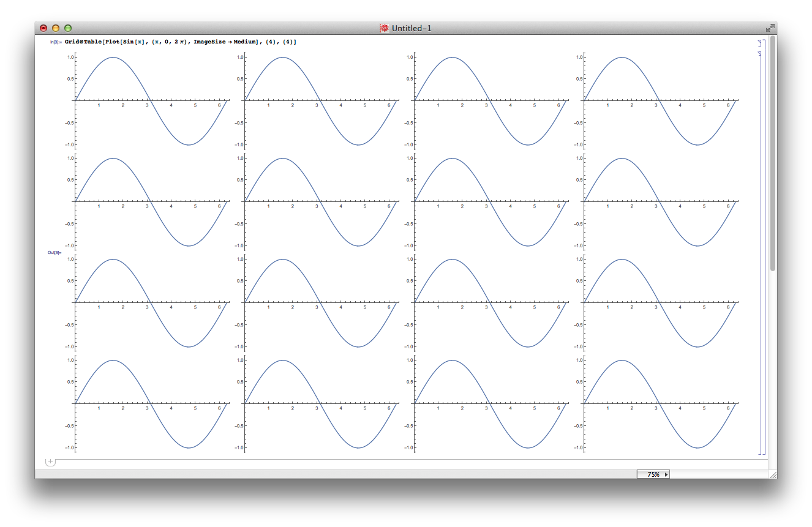Click the green zoom window button
Viewport: 812px width, 527px height.
[68, 28]
